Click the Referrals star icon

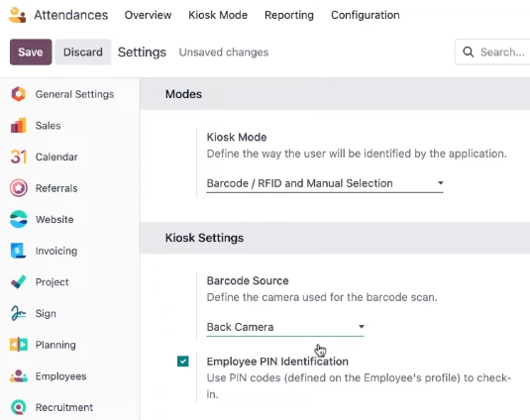tap(19, 188)
